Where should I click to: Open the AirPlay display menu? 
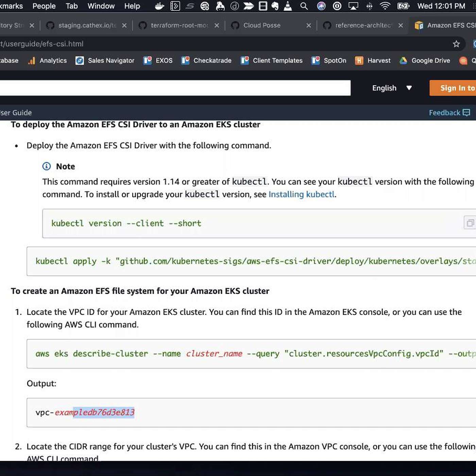(x=353, y=6)
